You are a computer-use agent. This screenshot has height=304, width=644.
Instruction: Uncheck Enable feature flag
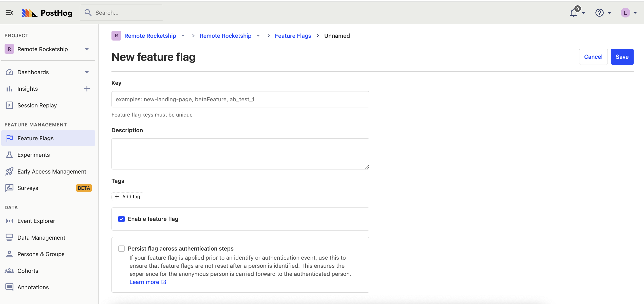[121, 219]
